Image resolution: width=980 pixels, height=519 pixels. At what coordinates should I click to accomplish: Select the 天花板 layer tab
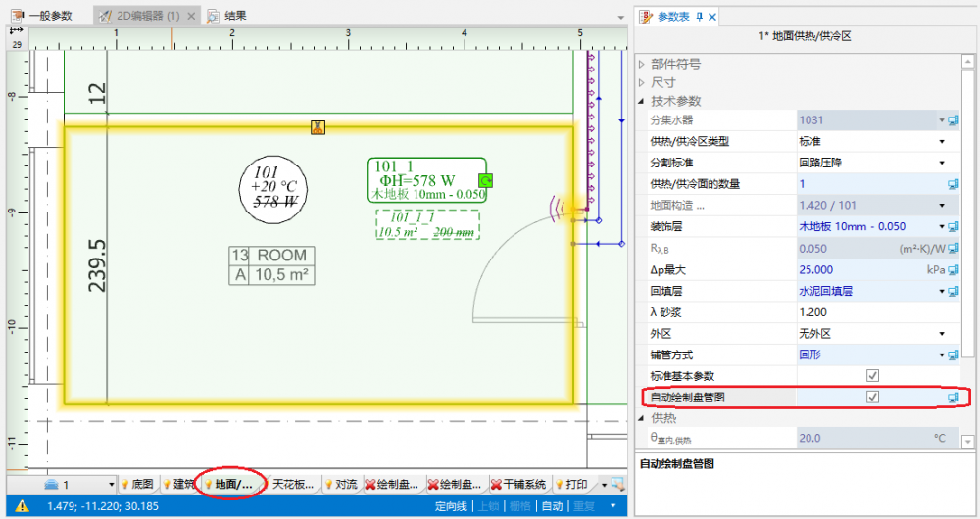click(x=292, y=484)
